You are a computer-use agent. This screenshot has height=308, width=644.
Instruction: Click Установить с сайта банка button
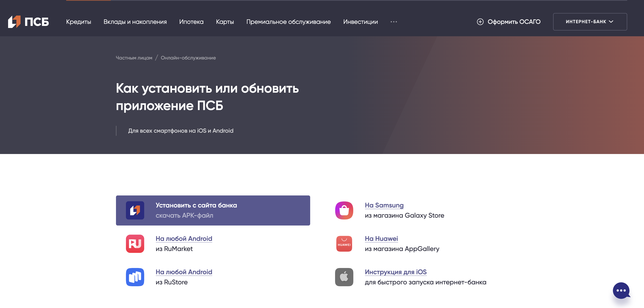pyautogui.click(x=213, y=210)
